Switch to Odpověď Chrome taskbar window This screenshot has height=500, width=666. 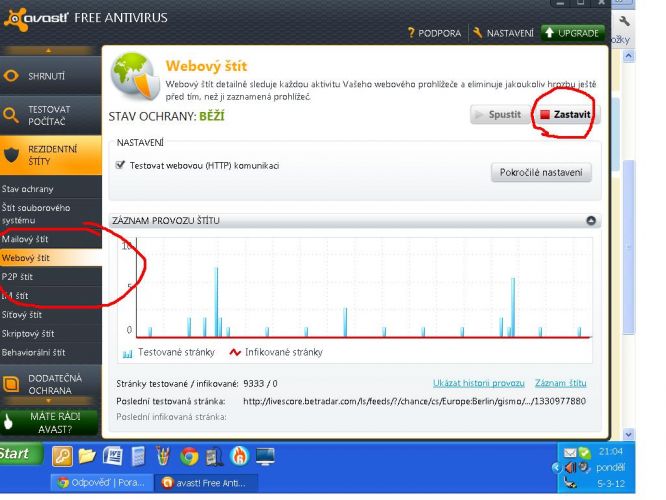(102, 483)
